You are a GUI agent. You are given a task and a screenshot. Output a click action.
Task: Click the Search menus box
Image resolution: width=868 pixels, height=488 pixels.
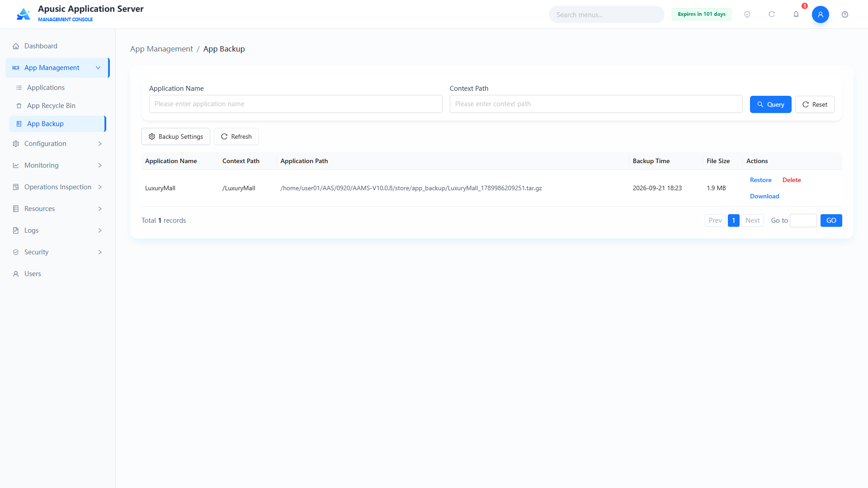point(606,14)
